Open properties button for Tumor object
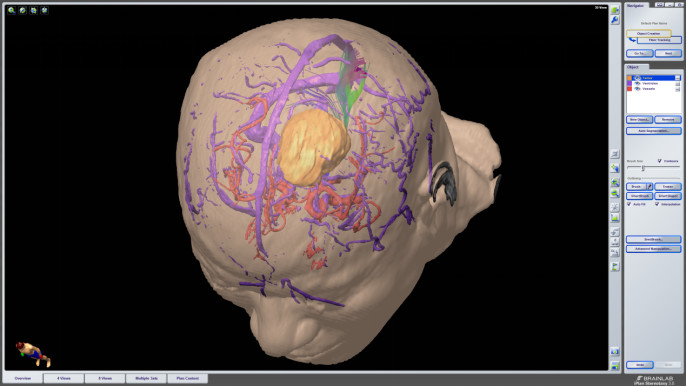The image size is (687, 387). 678,78
